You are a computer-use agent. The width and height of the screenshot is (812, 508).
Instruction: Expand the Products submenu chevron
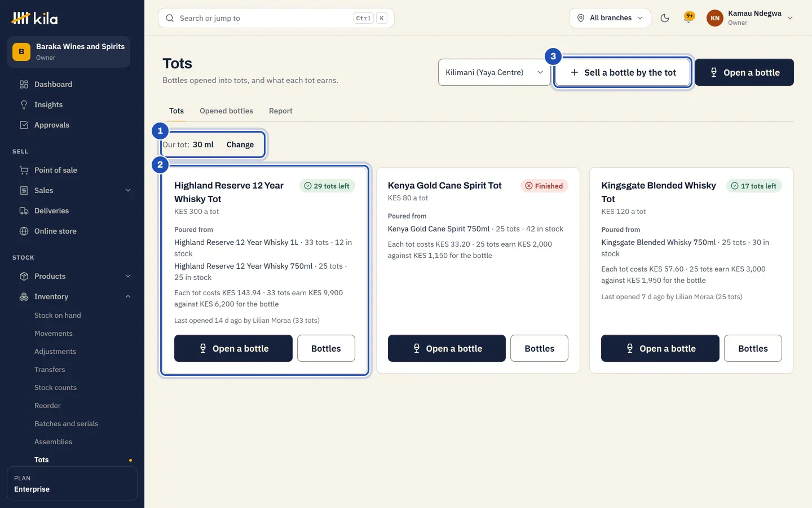(x=128, y=276)
